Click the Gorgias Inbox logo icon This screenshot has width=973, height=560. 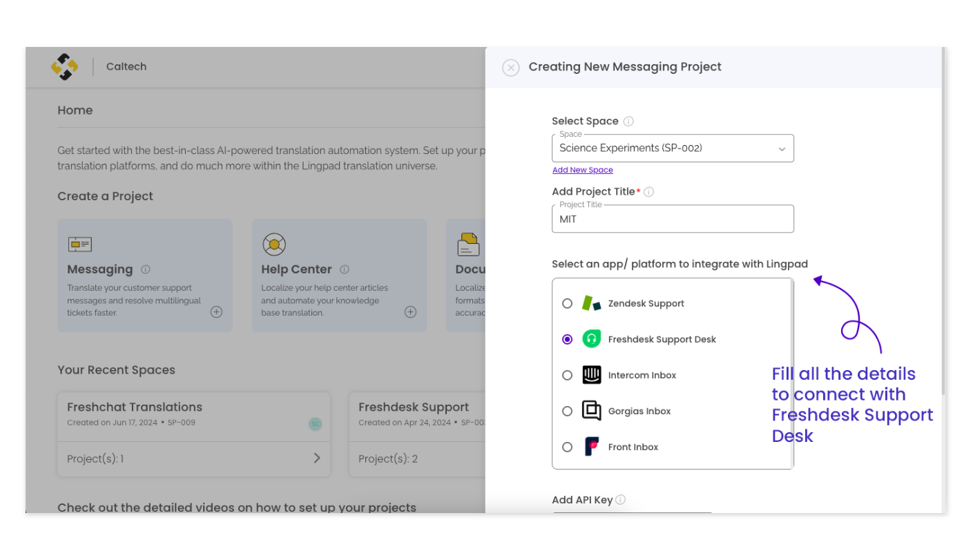[x=592, y=411]
